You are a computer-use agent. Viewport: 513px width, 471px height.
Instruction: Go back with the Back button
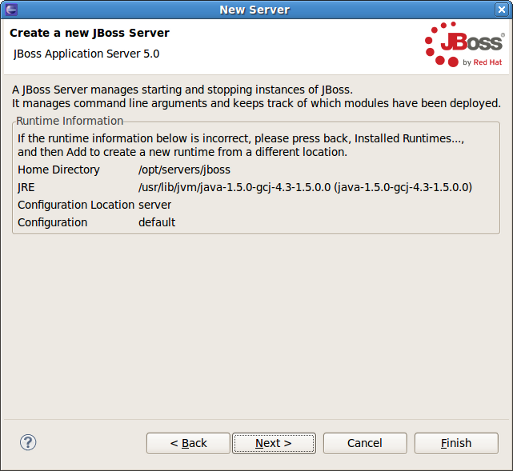[x=188, y=443]
